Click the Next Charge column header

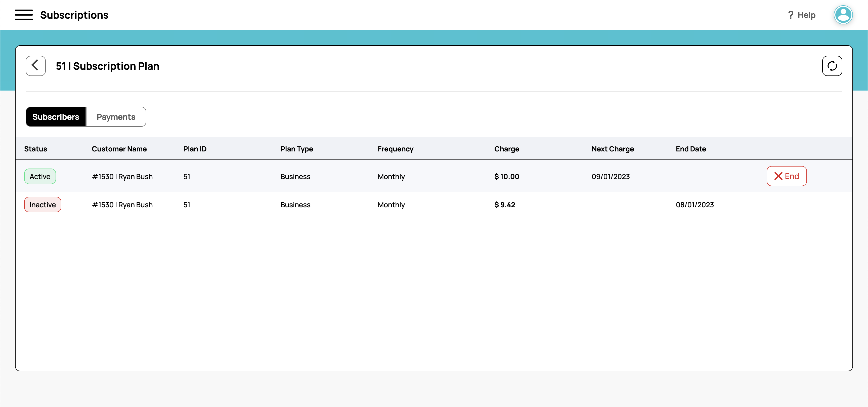tap(612, 149)
